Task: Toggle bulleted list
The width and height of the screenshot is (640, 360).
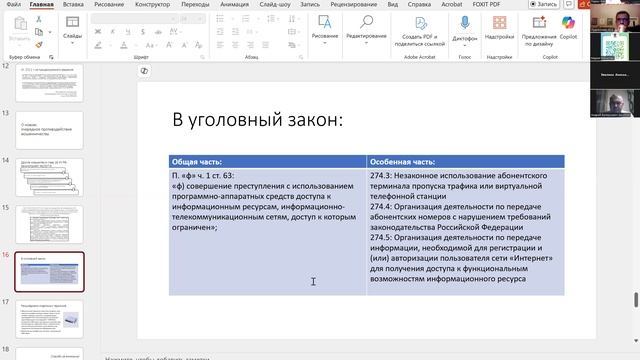Action: pos(220,19)
